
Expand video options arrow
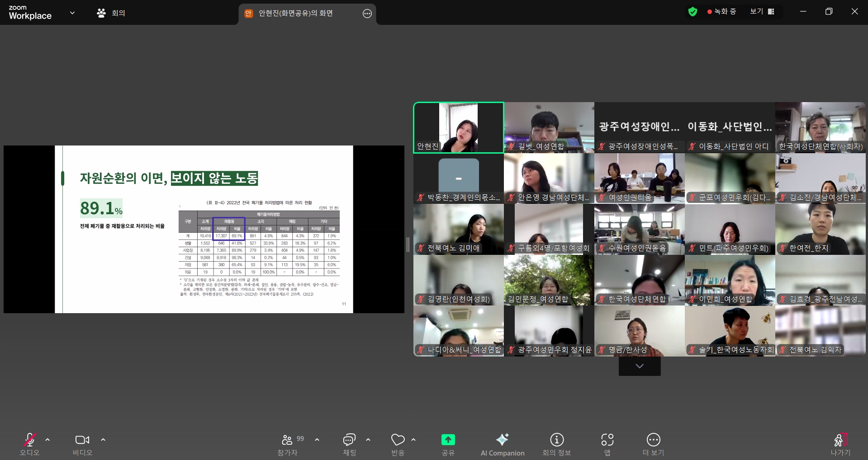click(x=103, y=440)
